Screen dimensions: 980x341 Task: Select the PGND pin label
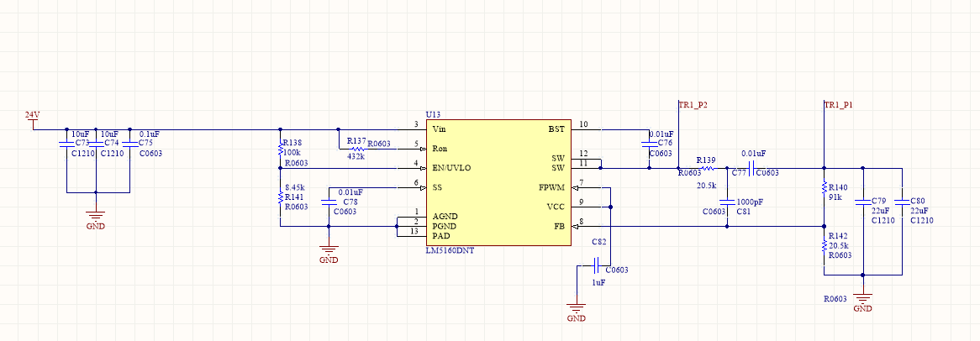445,226
